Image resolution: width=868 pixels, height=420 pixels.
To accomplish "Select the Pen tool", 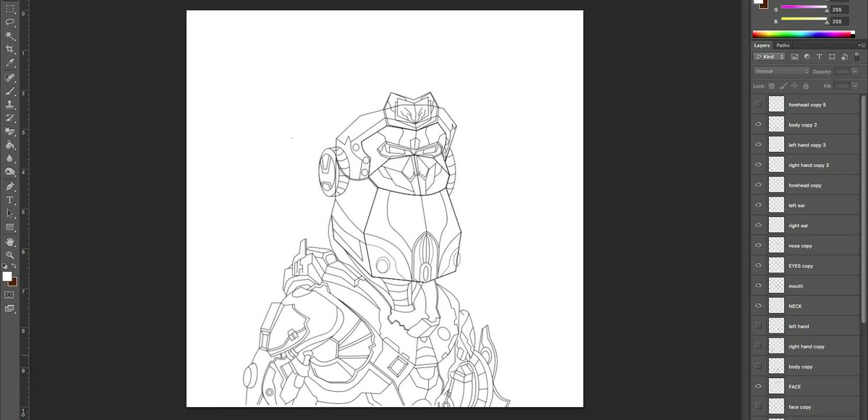I will [10, 186].
